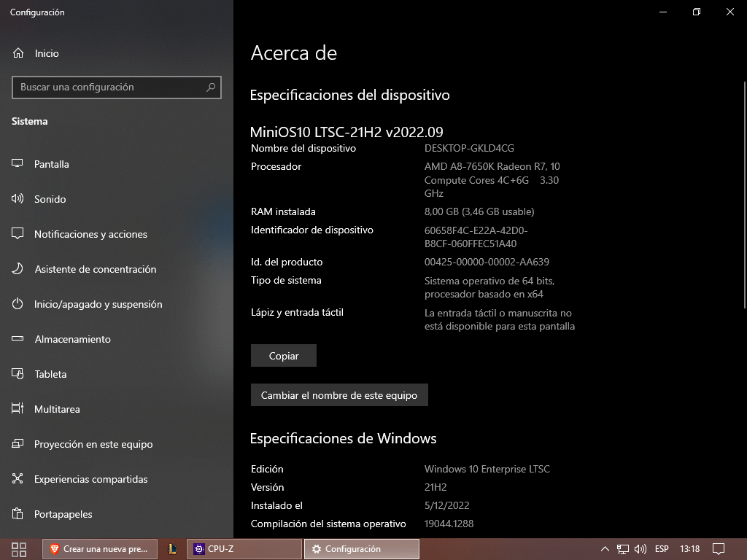Switch to CPU-Z taskbar window
Viewport: 747px width, 560px height.
(x=244, y=549)
